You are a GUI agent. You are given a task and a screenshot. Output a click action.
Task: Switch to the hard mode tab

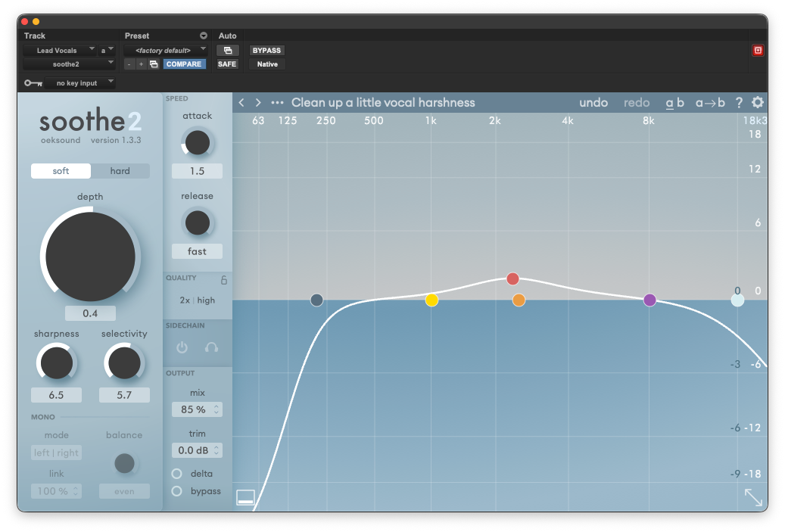[120, 171]
